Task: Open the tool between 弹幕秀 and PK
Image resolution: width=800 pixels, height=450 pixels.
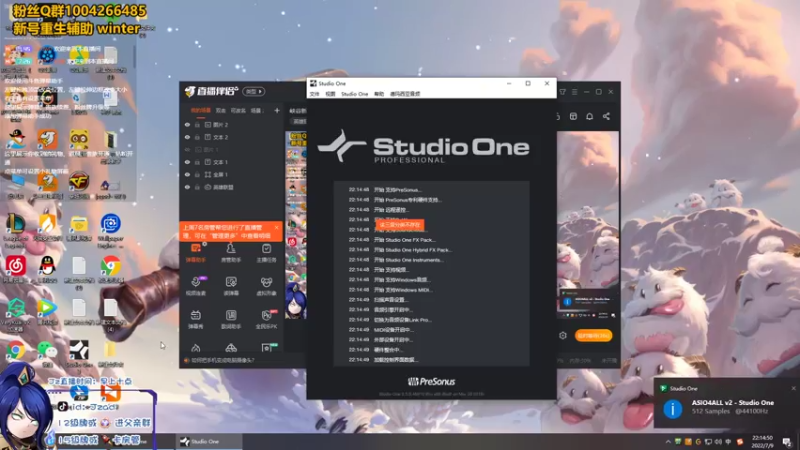Action: [x=231, y=319]
